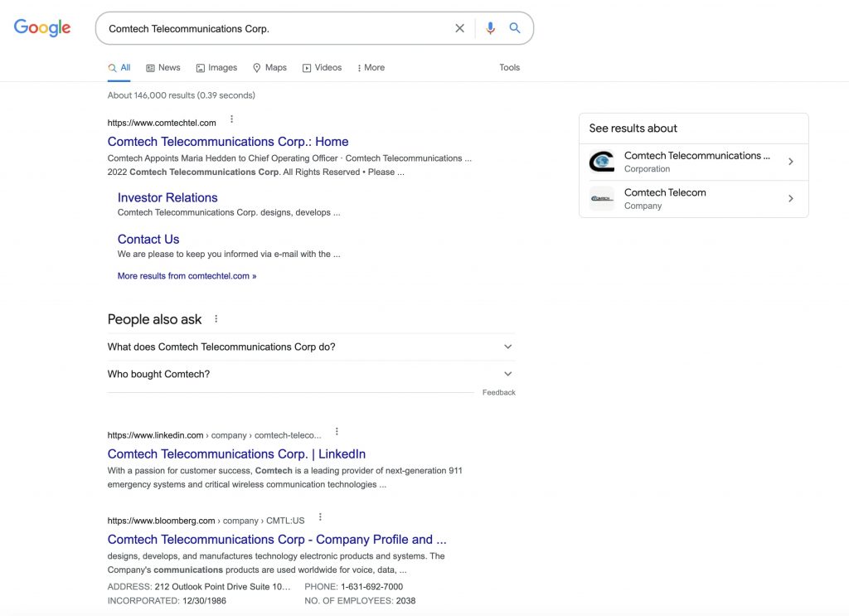The height and width of the screenshot is (616, 849).
Task: Switch to the Images tab
Action: pos(216,68)
